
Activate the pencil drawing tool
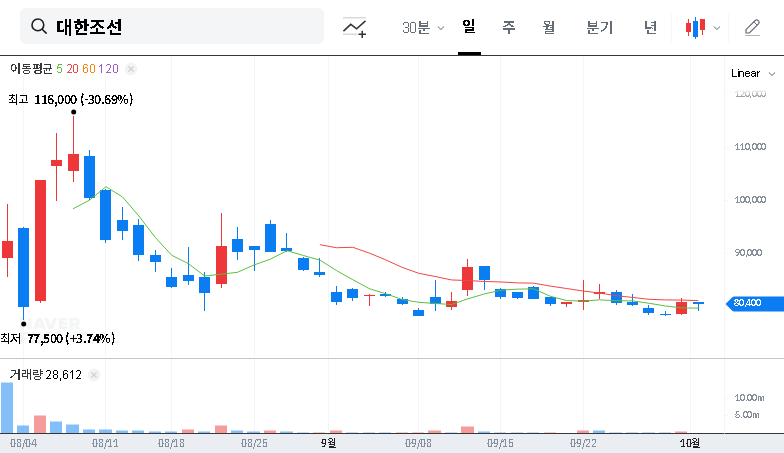coord(752,28)
